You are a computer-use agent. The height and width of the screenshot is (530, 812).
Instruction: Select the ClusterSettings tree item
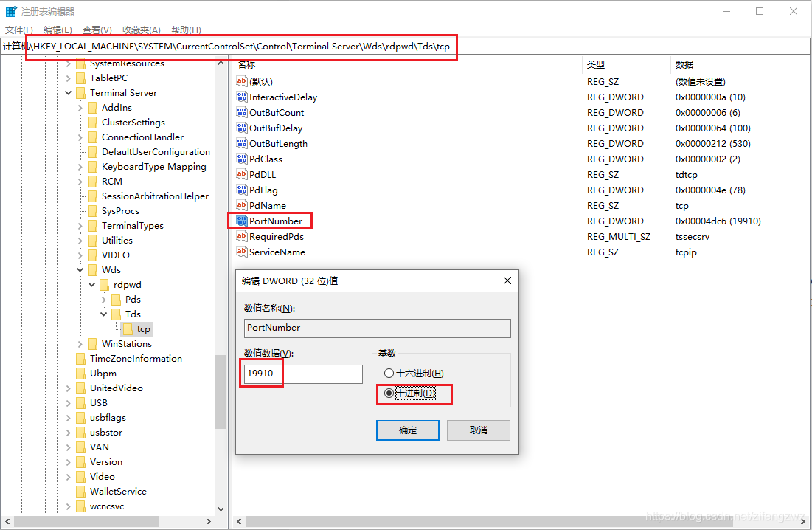coord(133,123)
